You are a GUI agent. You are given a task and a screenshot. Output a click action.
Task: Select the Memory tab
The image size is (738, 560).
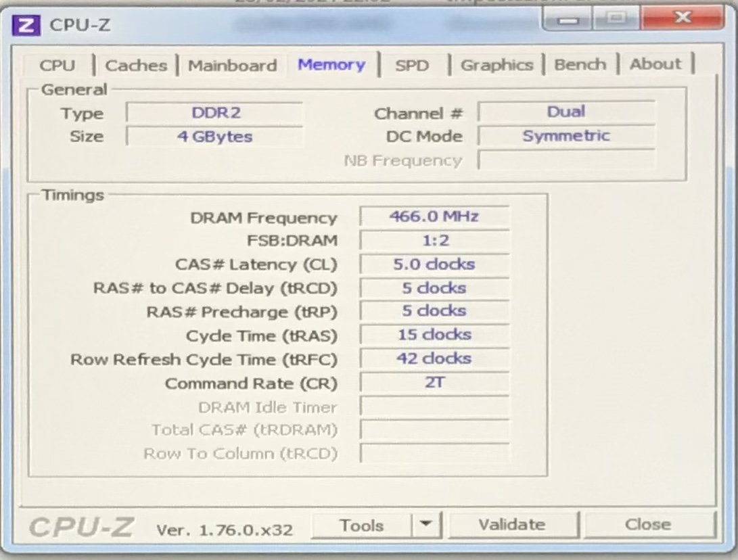coord(331,65)
